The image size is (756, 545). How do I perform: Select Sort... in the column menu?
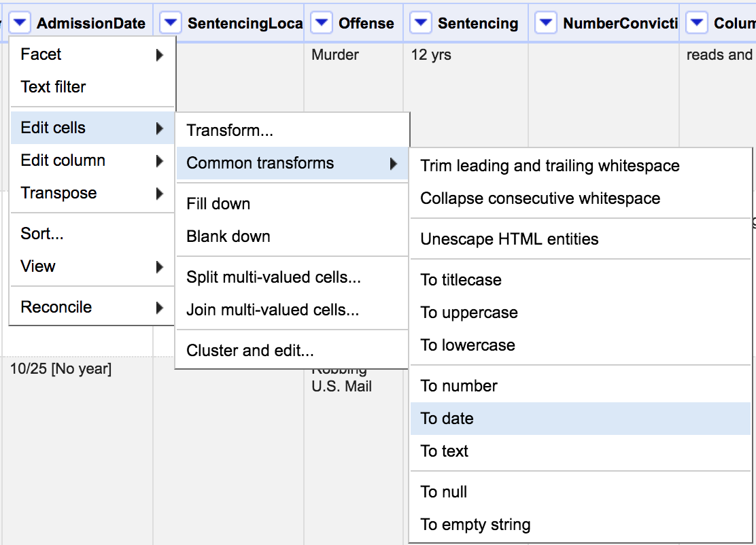tap(42, 234)
